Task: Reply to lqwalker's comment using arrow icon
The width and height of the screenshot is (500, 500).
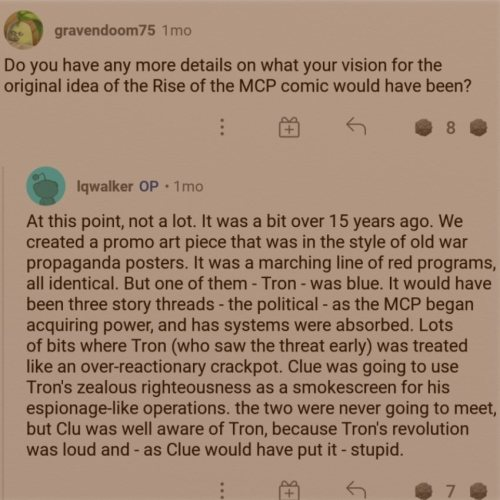Action: point(356,489)
